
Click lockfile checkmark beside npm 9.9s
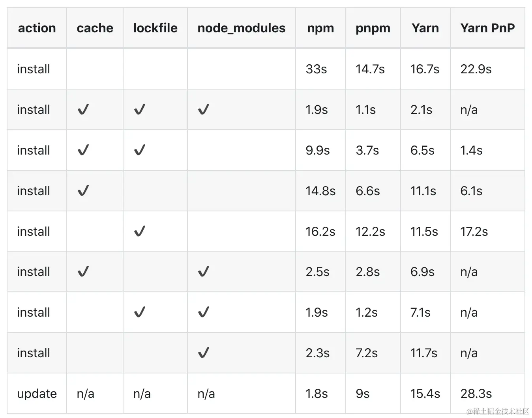[x=140, y=150]
